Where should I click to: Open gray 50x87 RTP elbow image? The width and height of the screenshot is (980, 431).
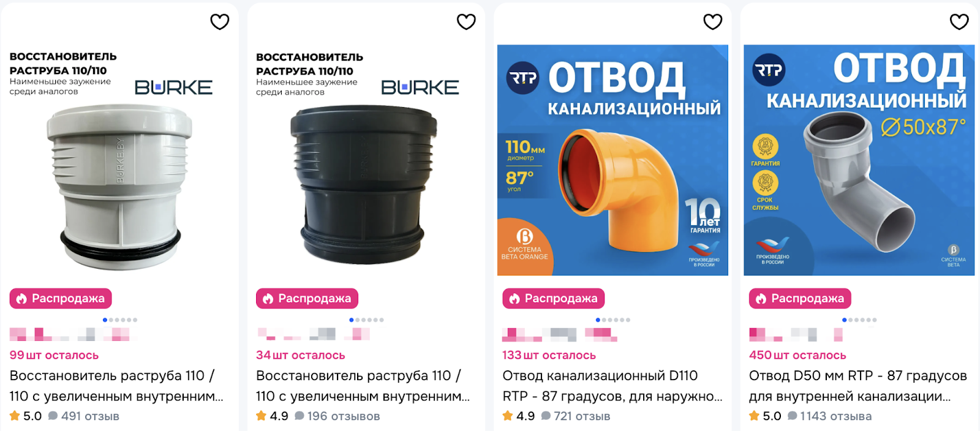(x=859, y=160)
